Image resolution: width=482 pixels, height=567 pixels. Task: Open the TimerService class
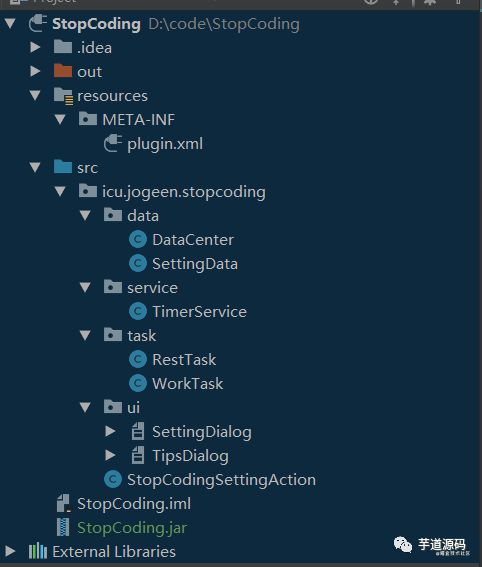(199, 312)
